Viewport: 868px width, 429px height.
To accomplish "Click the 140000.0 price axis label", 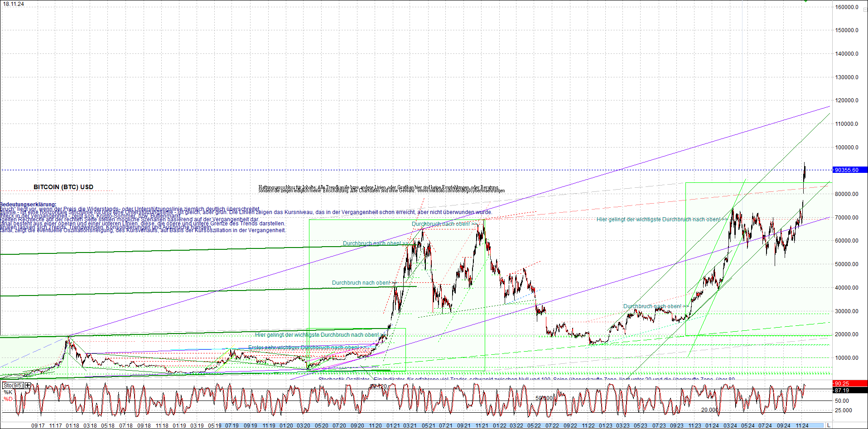I will point(847,54).
